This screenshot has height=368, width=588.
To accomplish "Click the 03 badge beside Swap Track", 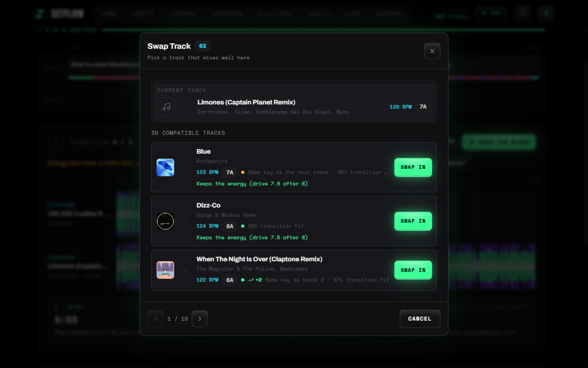I will click(203, 46).
